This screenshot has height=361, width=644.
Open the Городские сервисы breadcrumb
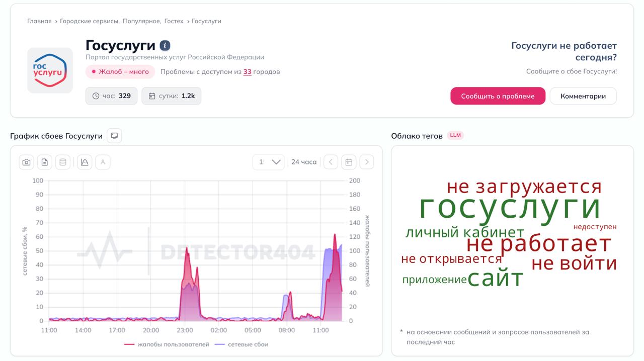[89, 21]
